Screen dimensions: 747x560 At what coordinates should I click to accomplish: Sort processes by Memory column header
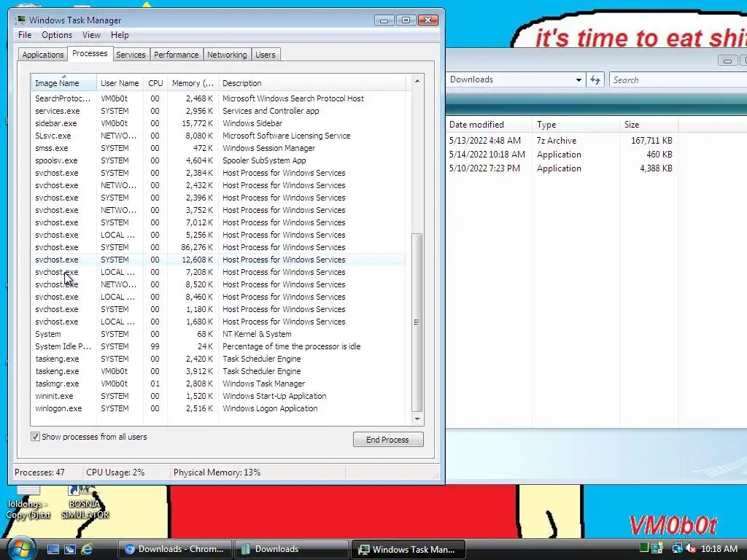click(193, 83)
